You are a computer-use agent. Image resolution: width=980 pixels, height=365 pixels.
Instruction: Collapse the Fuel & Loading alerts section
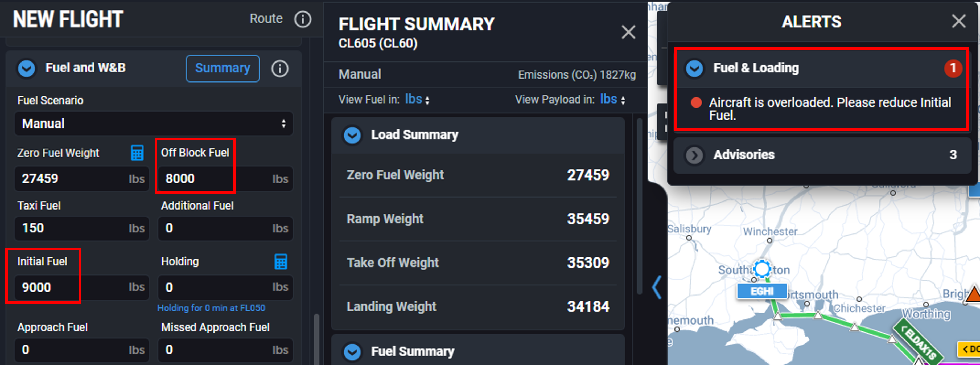click(694, 68)
